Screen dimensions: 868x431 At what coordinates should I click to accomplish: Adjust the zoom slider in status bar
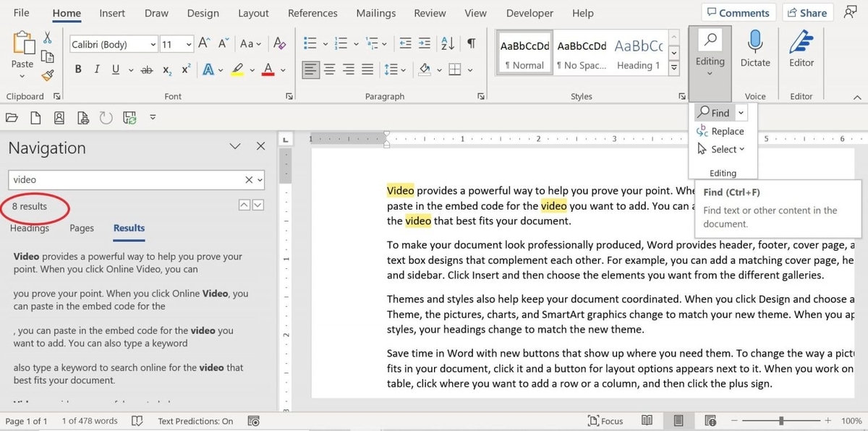tap(781, 420)
